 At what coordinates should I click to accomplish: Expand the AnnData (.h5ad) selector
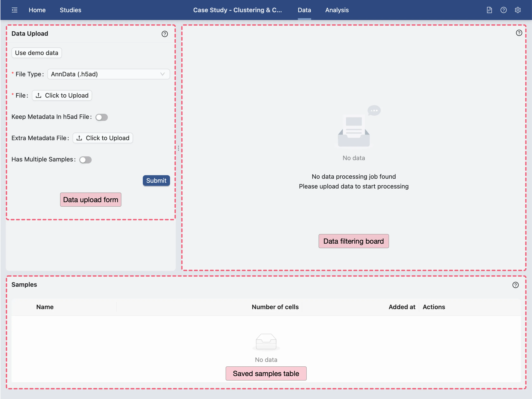click(108, 74)
